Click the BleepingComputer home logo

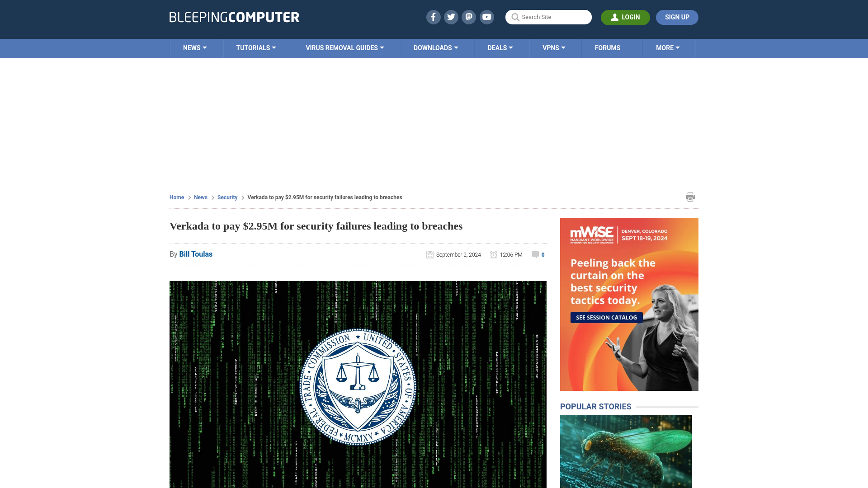click(234, 17)
